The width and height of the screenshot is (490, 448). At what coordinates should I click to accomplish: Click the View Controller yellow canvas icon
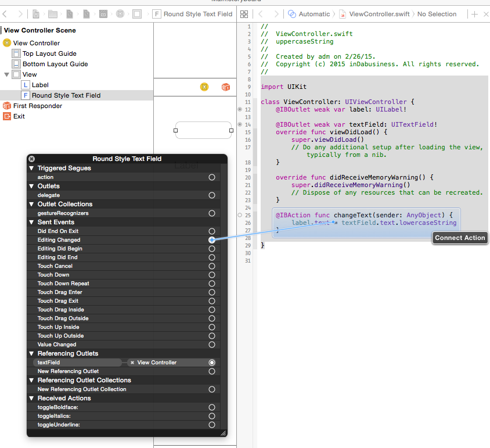[x=204, y=87]
